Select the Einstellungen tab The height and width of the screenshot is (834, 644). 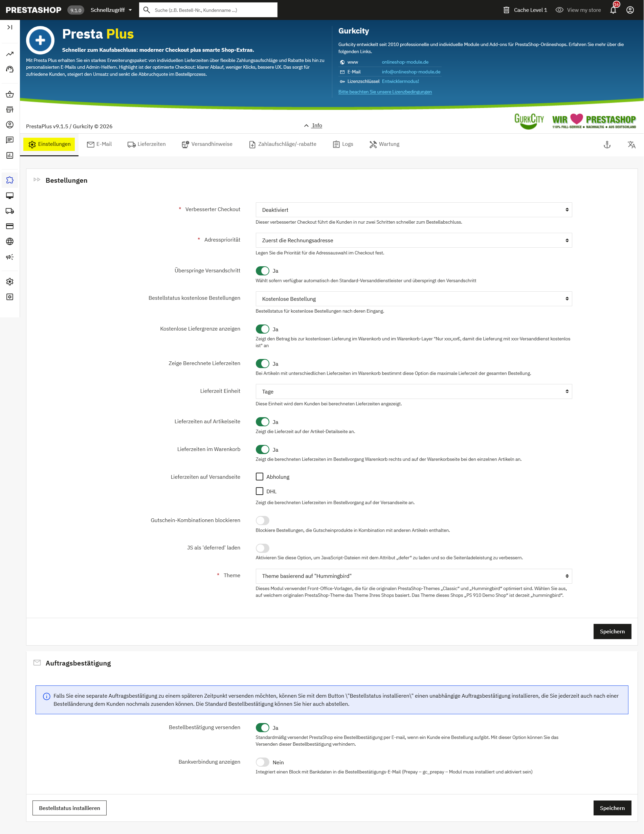click(49, 144)
